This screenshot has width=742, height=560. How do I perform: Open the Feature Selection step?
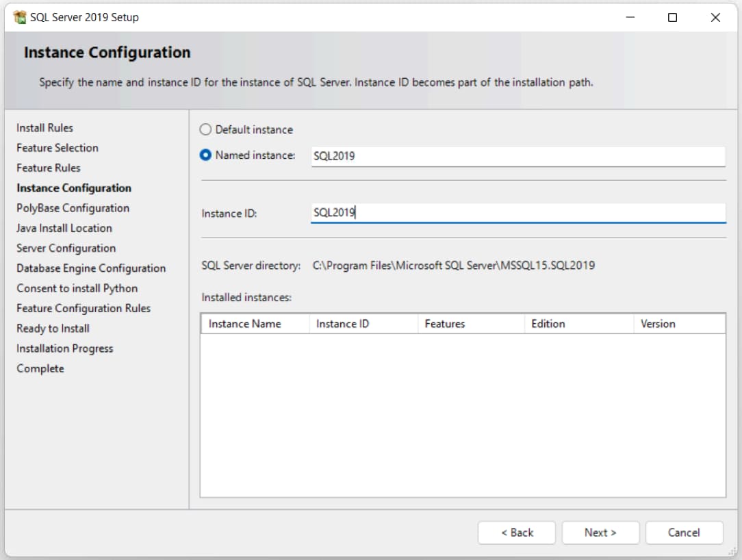click(x=57, y=148)
